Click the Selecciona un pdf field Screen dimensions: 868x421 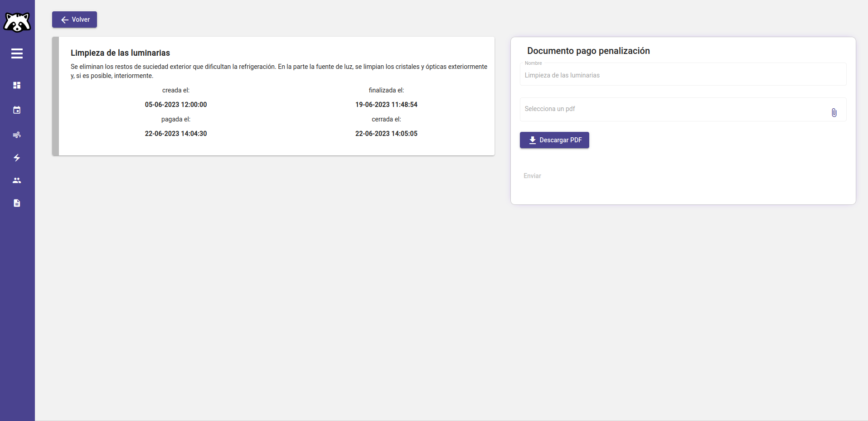683,109
